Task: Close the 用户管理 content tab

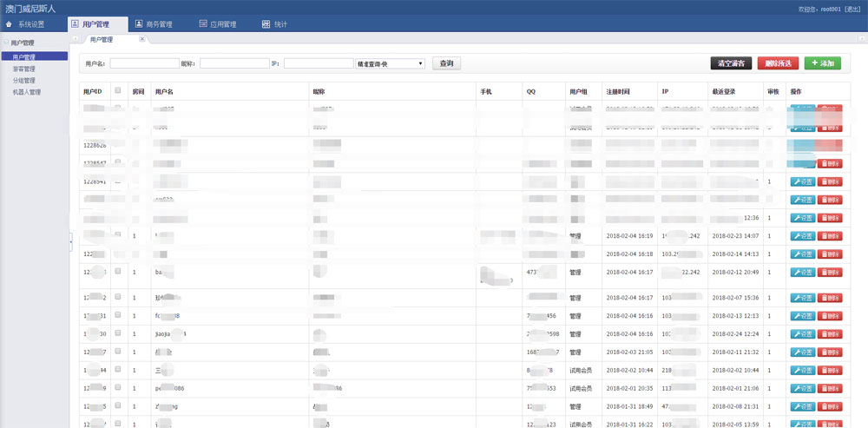Action: 142,39
